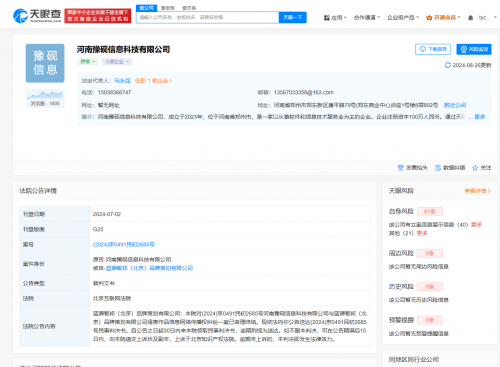The height and width of the screenshot is (367, 500).
Task: Select the 查老板 search tab
Action: pyautogui.click(x=168, y=8)
